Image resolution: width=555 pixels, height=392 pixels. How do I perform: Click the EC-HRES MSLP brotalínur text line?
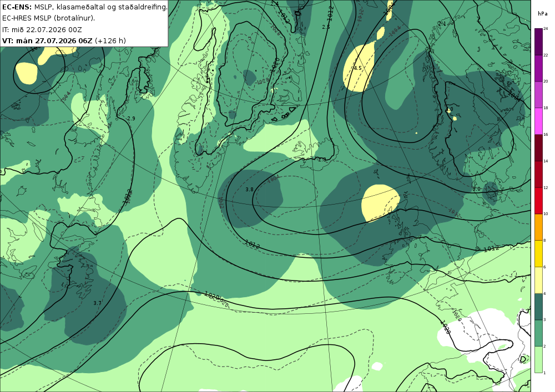tap(48, 18)
